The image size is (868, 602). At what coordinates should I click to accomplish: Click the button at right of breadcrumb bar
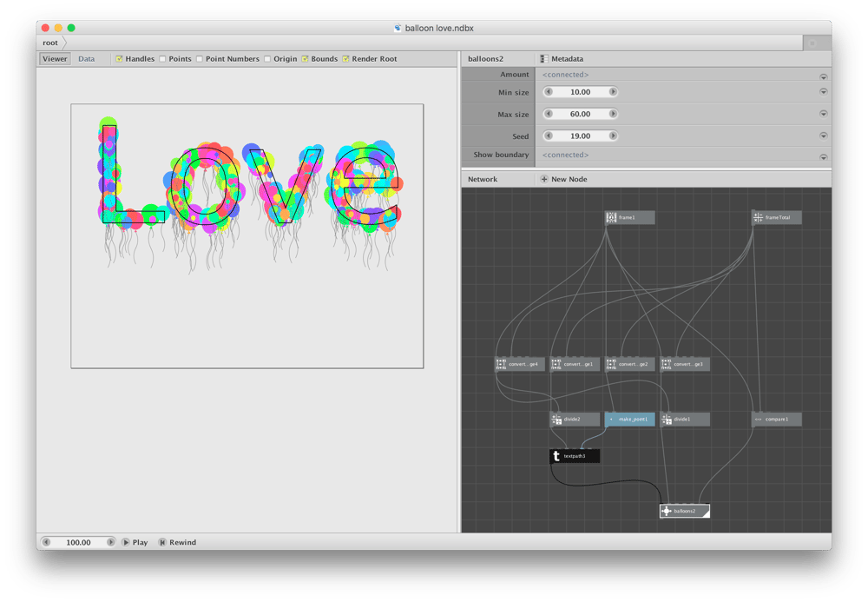(812, 43)
